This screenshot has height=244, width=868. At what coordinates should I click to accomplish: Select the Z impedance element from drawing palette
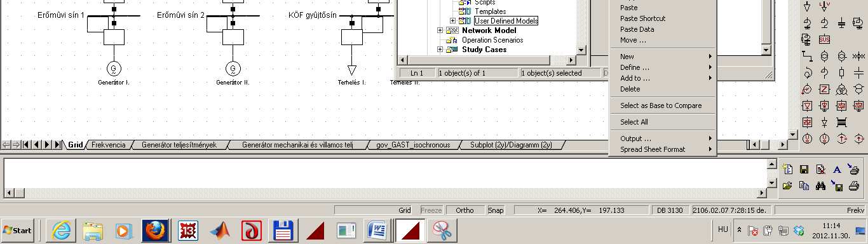pos(824,88)
